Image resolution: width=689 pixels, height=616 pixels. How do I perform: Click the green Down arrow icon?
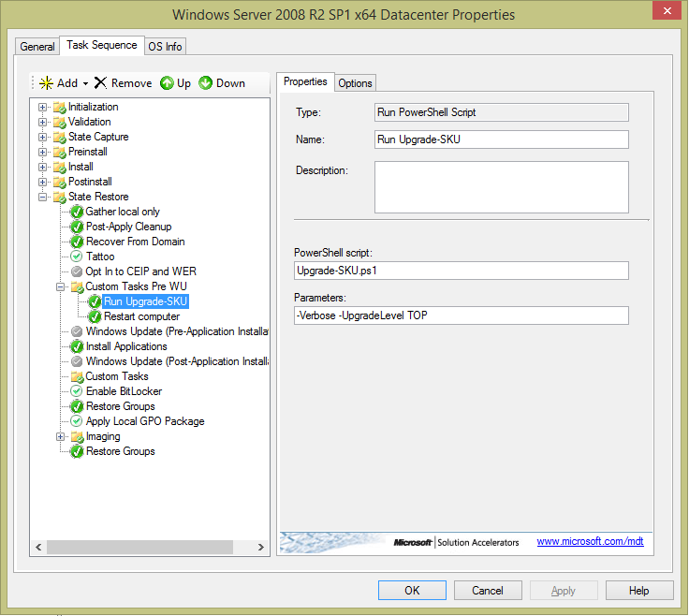[x=205, y=83]
